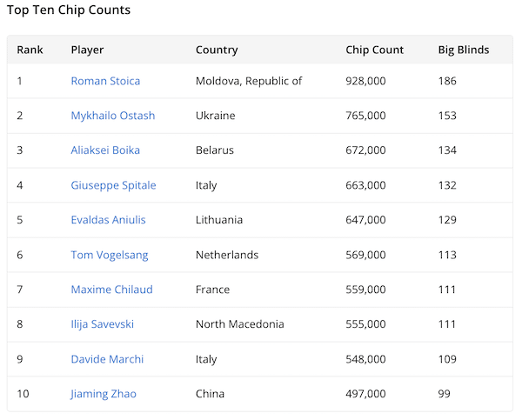Click Tom Vogelsang's name
This screenshot has height=420, width=522.
coord(110,255)
